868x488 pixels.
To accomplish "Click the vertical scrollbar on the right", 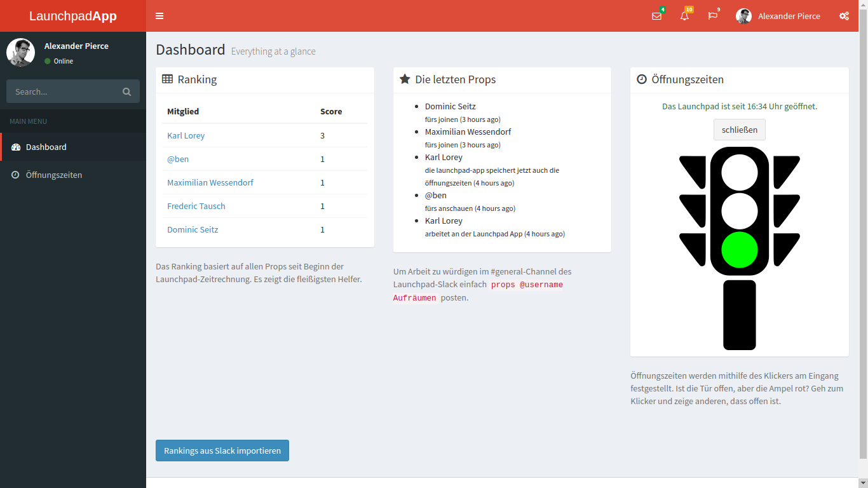I will click(863, 235).
